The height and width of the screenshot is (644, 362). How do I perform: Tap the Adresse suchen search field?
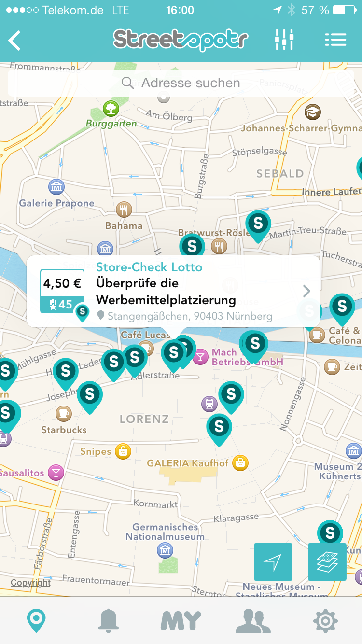click(181, 83)
